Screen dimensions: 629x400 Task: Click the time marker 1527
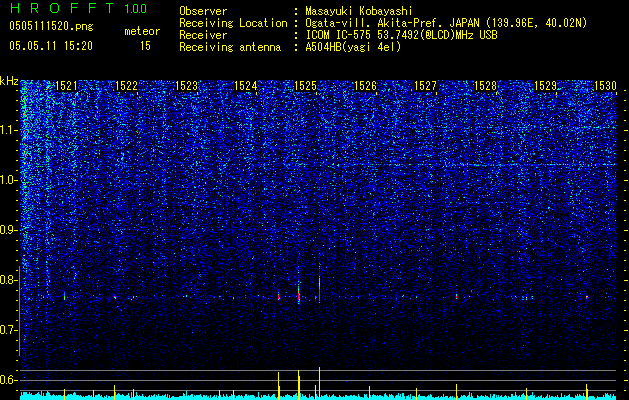425,86
